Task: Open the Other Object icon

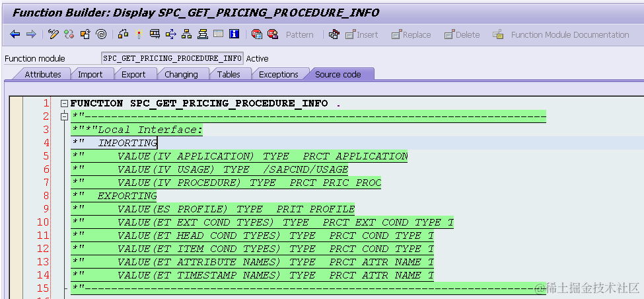Action: 85,34
